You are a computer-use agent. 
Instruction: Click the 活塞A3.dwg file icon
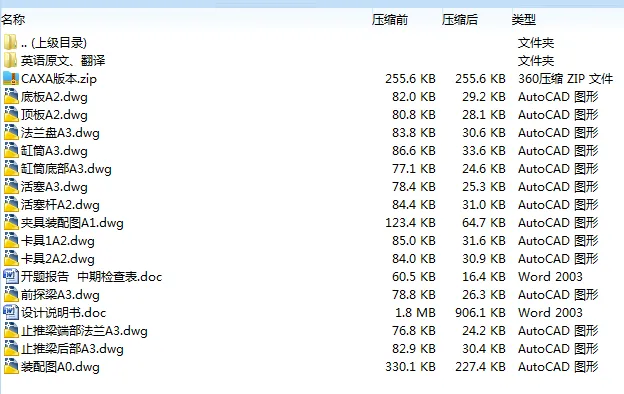tap(11, 186)
